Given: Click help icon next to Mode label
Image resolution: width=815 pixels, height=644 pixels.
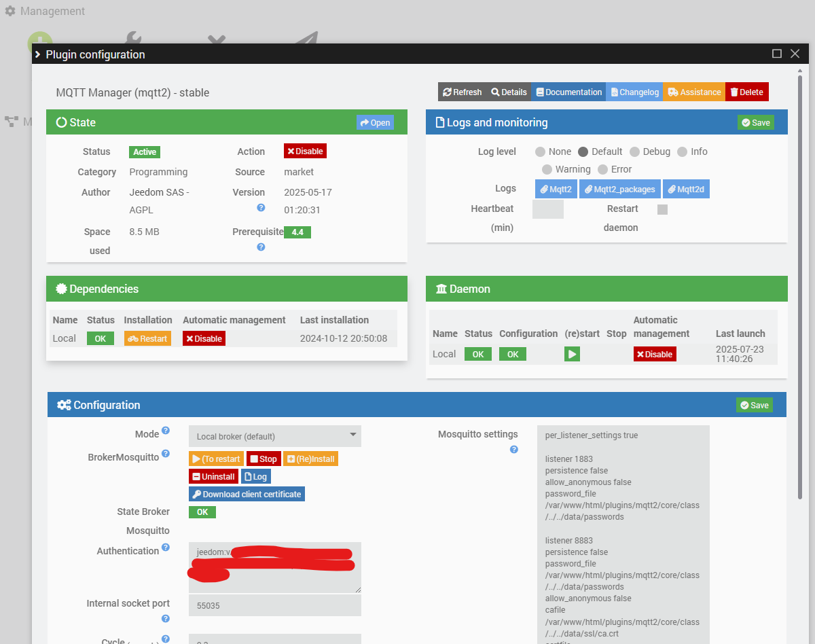Looking at the screenshot, I should tap(166, 431).
